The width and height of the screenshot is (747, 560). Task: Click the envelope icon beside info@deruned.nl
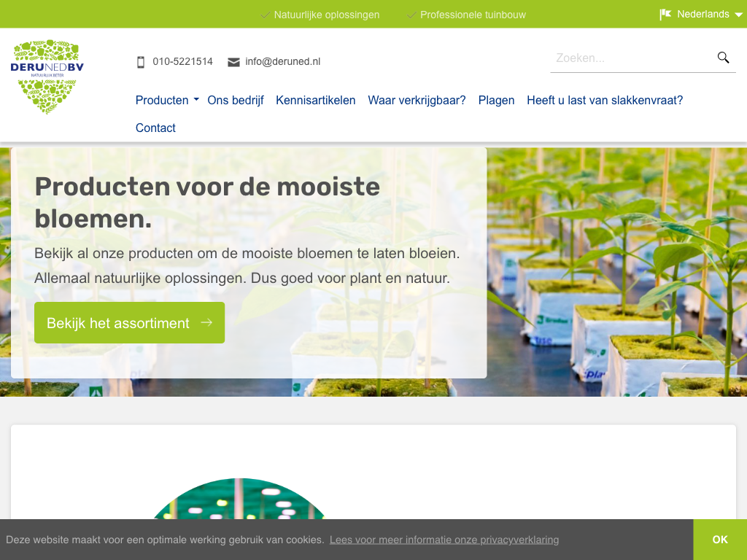coord(233,63)
